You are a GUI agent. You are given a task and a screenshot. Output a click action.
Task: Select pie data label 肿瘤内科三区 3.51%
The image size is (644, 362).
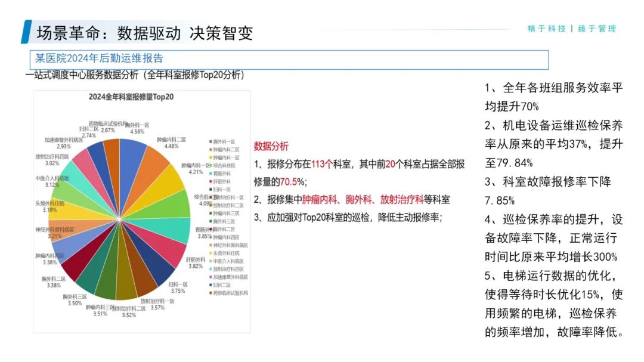pos(101,310)
